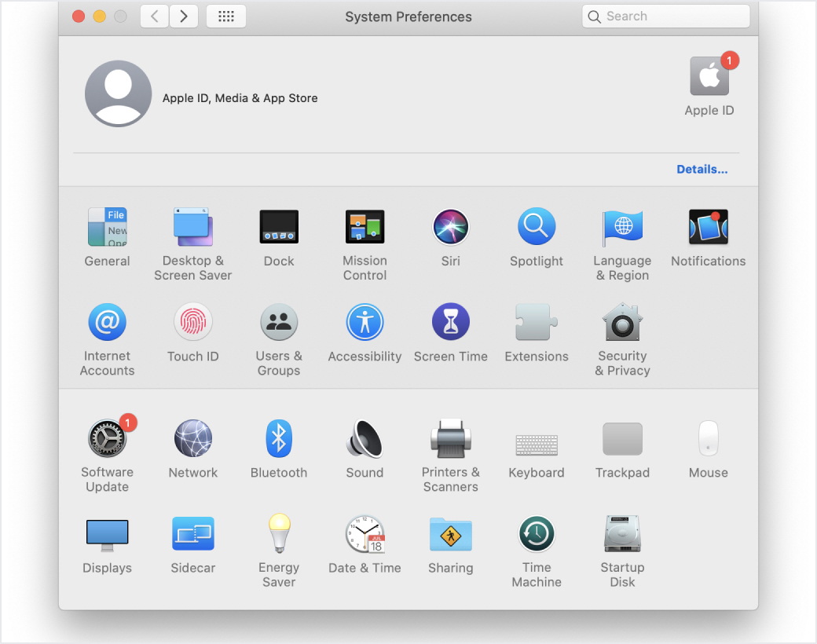Open Bluetooth preferences

(x=278, y=439)
